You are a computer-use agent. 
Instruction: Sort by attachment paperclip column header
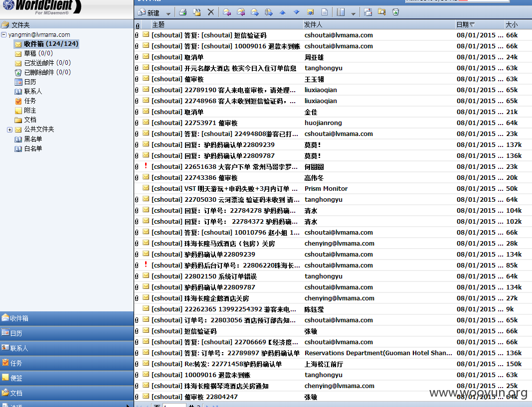pyautogui.click(x=138, y=25)
